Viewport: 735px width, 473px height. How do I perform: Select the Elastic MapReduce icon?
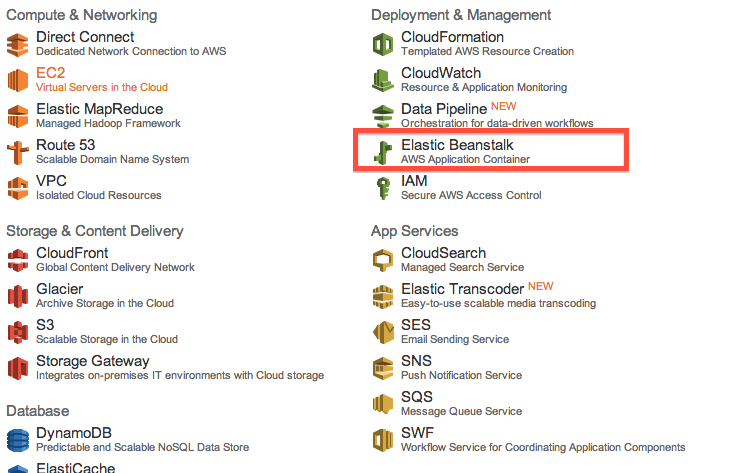pos(18,116)
